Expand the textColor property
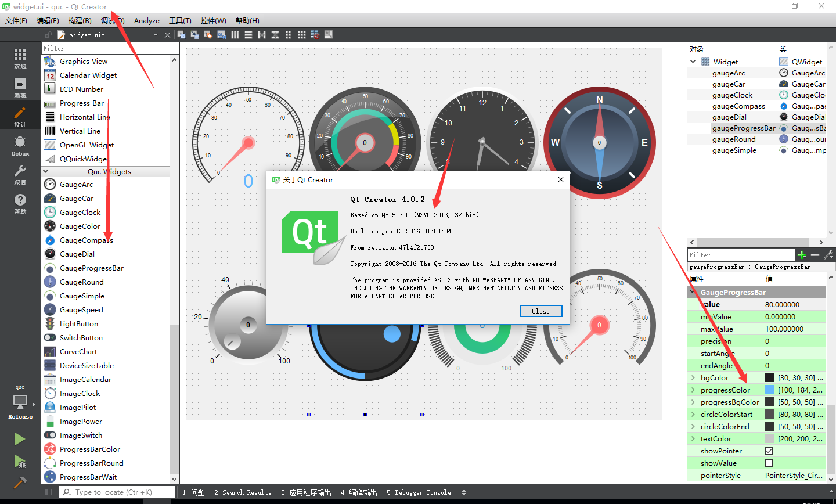Image resolution: width=836 pixels, height=504 pixels. [x=693, y=438]
